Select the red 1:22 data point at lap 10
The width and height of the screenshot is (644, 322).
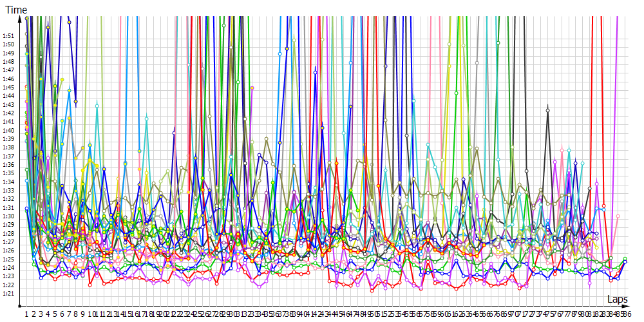click(90, 284)
